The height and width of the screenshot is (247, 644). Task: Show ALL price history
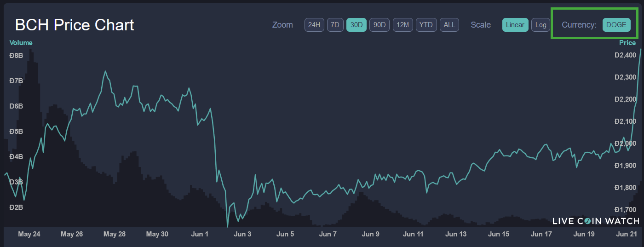[449, 25]
